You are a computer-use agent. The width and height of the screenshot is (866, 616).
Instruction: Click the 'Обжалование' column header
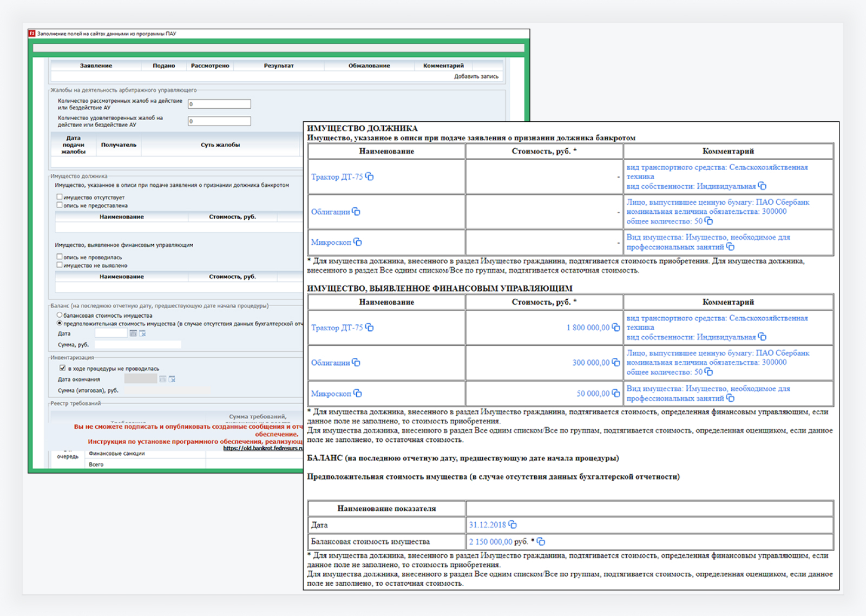pyautogui.click(x=369, y=65)
